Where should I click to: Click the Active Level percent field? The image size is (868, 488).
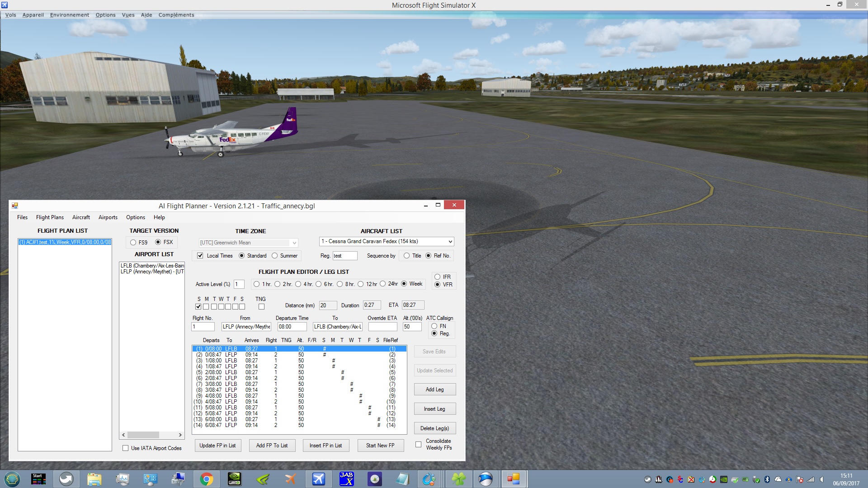[x=239, y=284]
